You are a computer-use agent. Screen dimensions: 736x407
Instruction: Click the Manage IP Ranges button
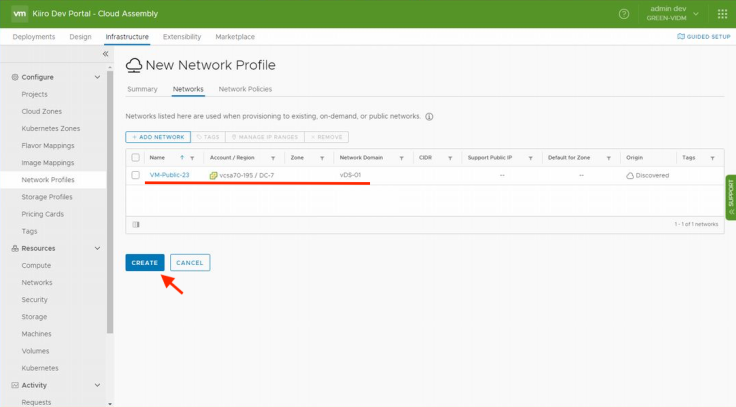265,137
